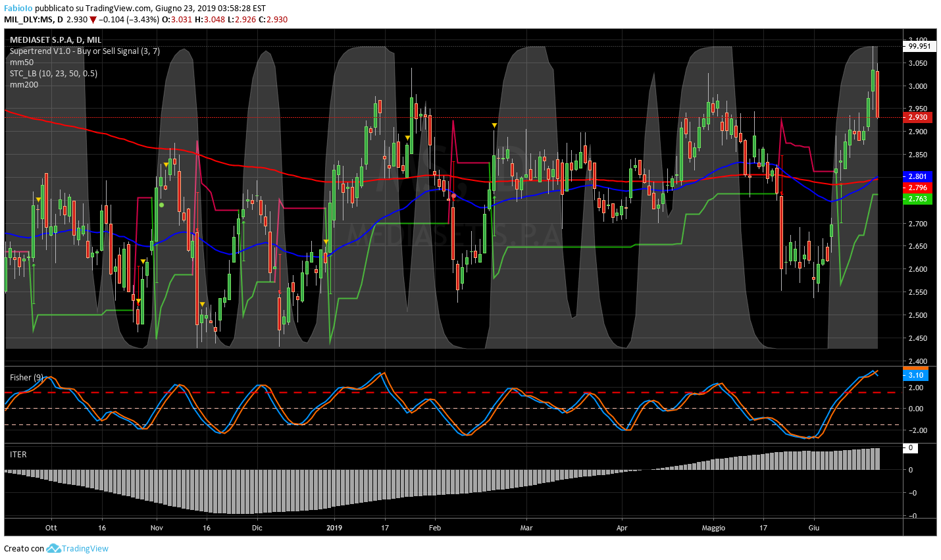The height and width of the screenshot is (560, 941).
Task: Select the mm200 indicator label
Action: [x=24, y=84]
